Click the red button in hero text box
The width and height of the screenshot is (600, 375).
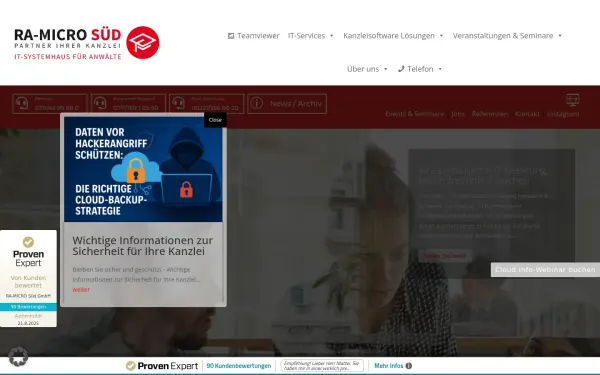tap(445, 256)
